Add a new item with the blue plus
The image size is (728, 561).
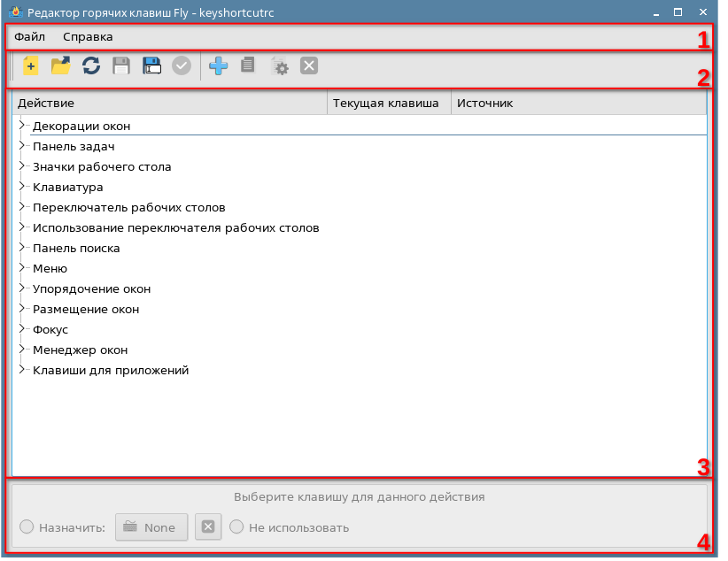218,65
